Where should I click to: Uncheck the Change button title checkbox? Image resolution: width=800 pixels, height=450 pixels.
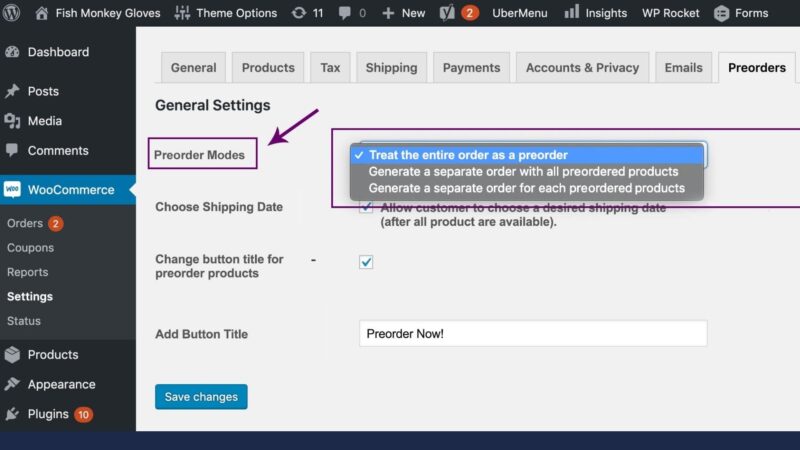coord(366,262)
